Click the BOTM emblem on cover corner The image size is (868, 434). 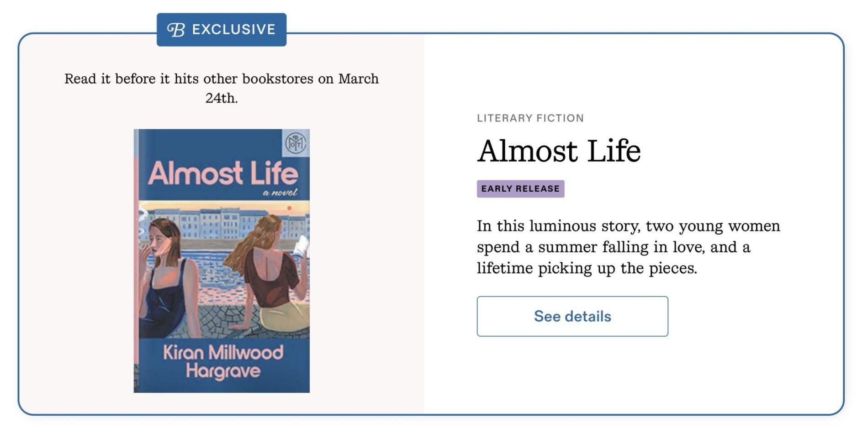[296, 143]
